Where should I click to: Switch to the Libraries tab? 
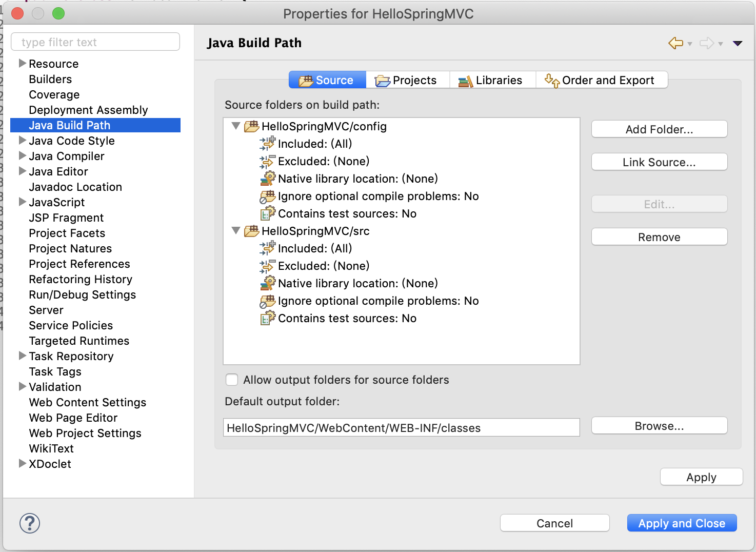point(493,80)
